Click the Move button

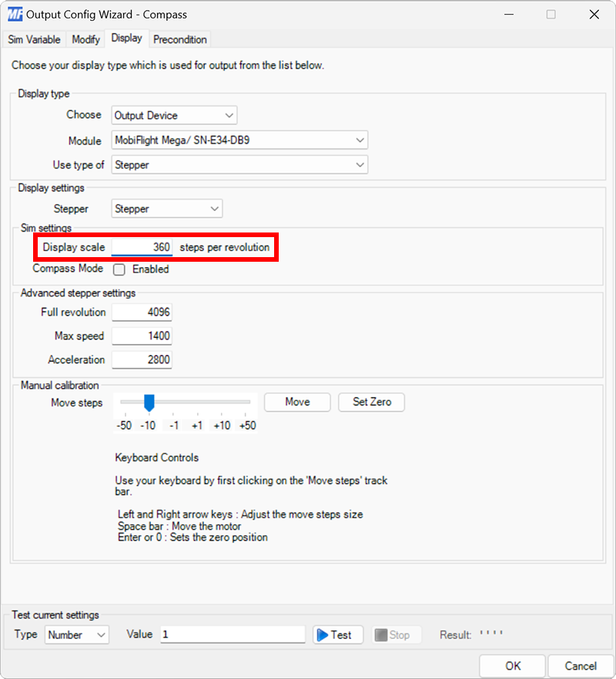coord(296,402)
